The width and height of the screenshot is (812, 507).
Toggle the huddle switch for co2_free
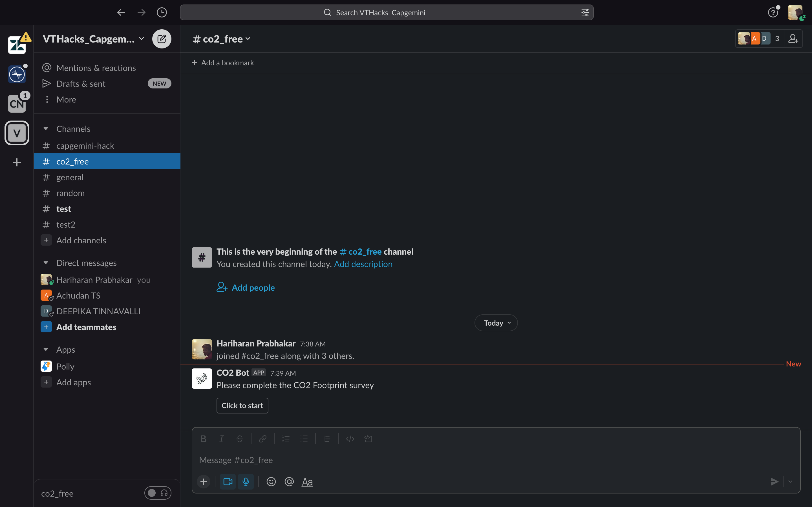pos(157,493)
